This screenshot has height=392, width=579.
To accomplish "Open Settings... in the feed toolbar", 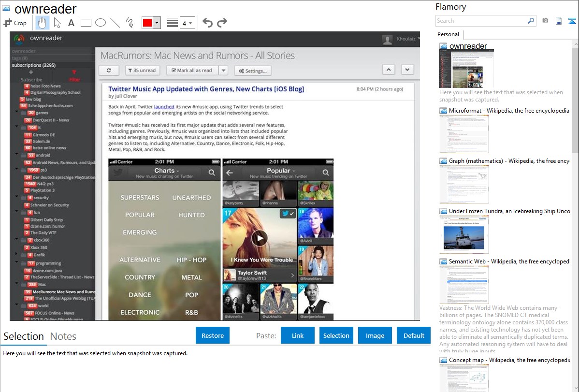I will tap(253, 71).
